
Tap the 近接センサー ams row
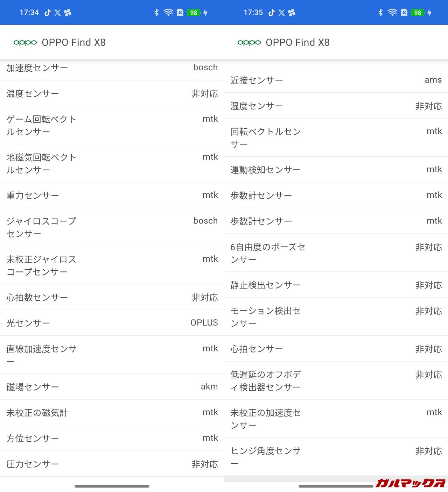[x=336, y=80]
